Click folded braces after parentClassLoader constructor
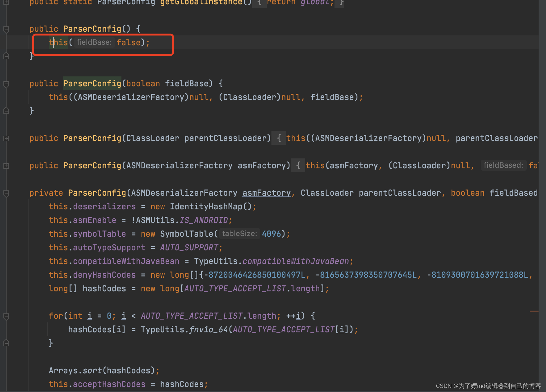 (x=279, y=138)
